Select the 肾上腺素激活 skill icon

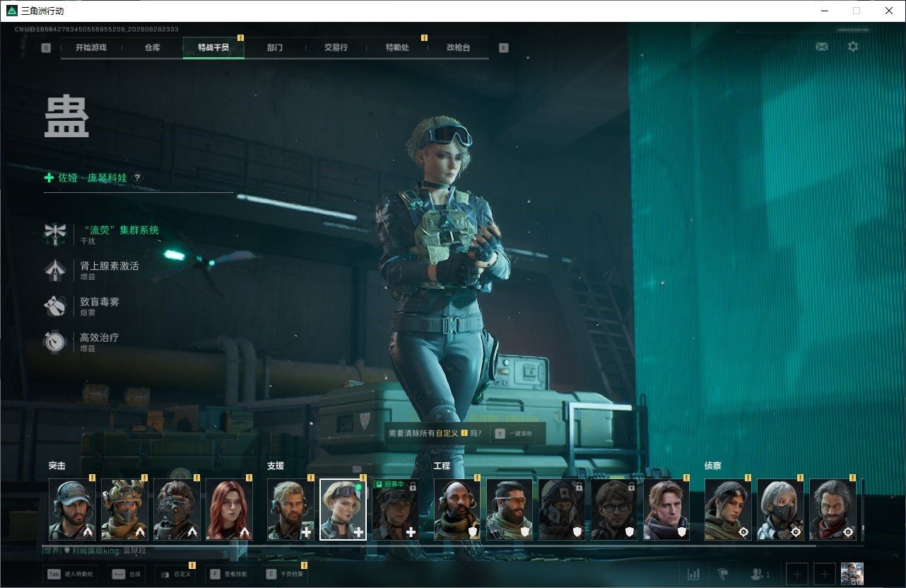coord(54,269)
